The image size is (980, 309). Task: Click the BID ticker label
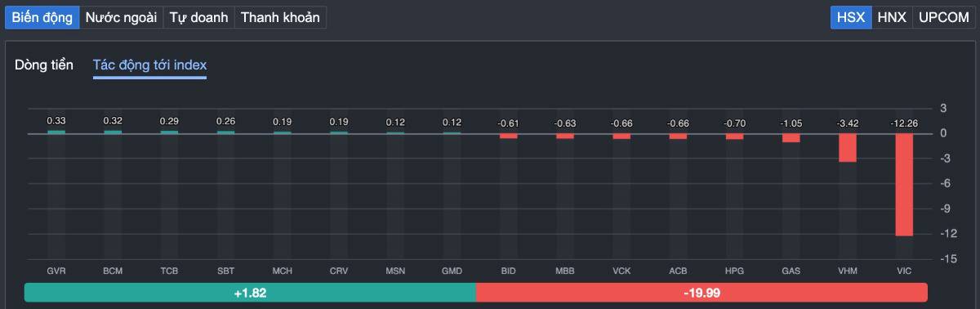point(508,271)
